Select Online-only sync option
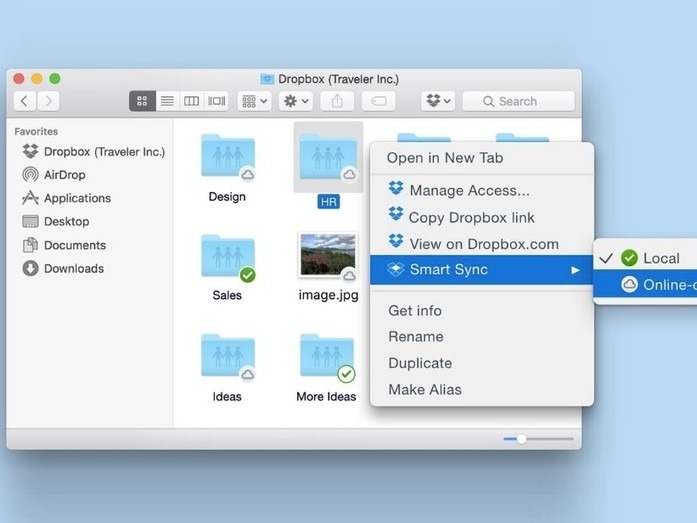Viewport: 697px width, 523px height. click(645, 284)
